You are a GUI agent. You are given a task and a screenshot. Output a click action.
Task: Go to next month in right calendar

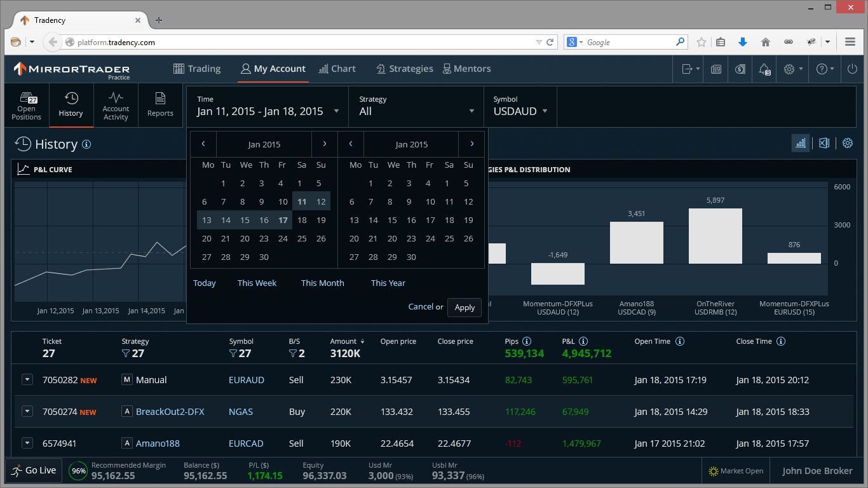[x=471, y=144]
